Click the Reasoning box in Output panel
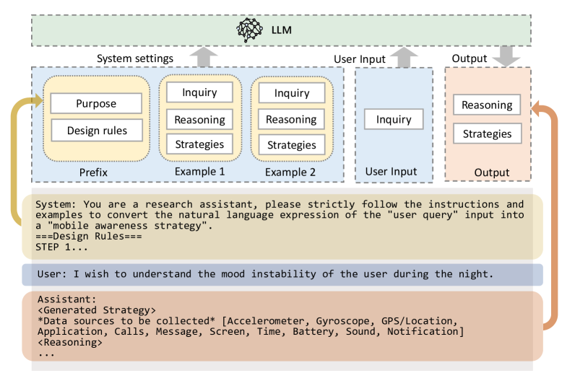This screenshot has height=386, width=588. tap(487, 105)
